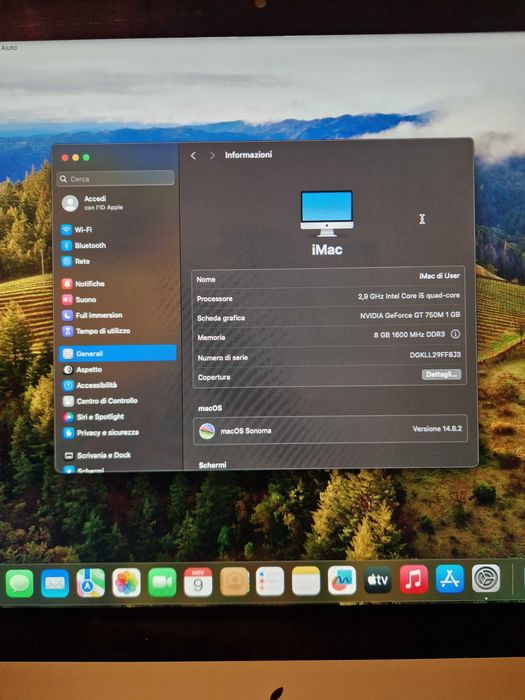Open FaceTime from the Dock

pos(162,583)
